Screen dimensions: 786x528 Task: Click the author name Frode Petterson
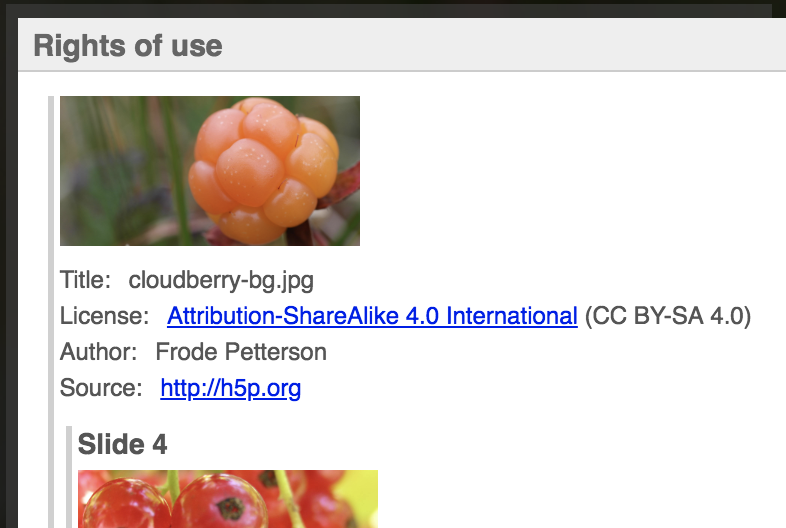click(241, 352)
